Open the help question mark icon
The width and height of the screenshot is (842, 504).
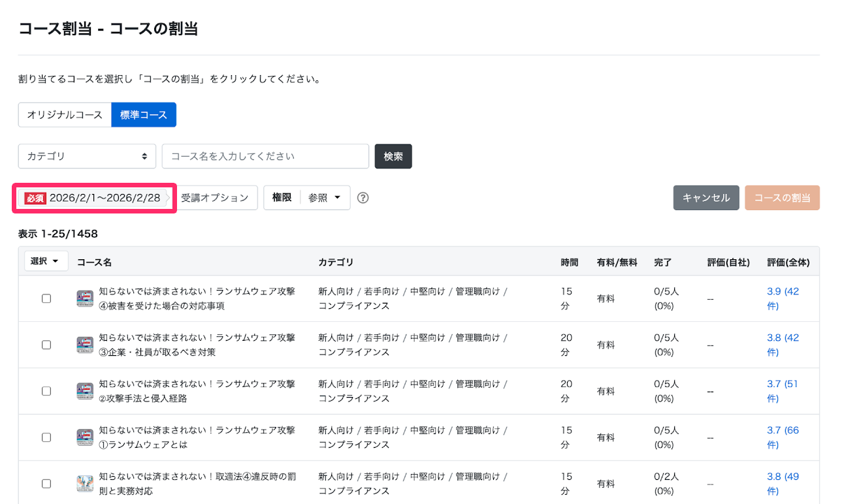tap(363, 198)
